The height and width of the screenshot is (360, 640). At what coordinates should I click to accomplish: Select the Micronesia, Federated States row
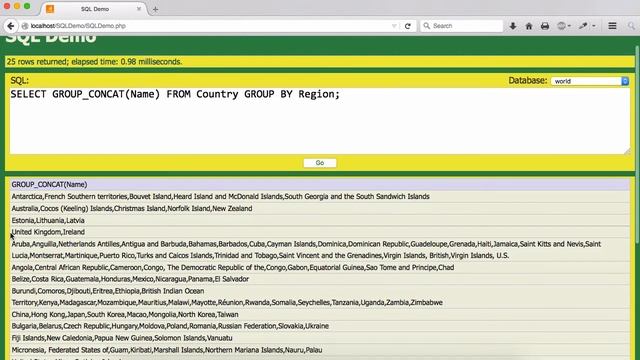[x=320, y=350]
